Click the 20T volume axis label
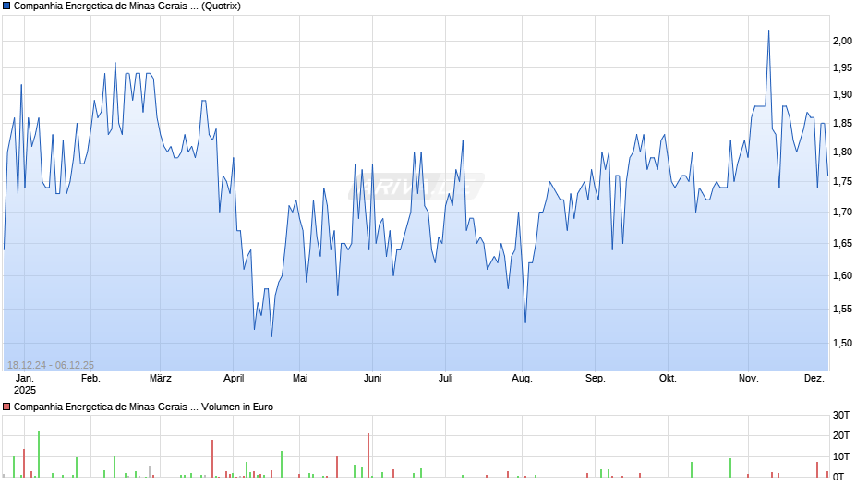 (x=841, y=435)
